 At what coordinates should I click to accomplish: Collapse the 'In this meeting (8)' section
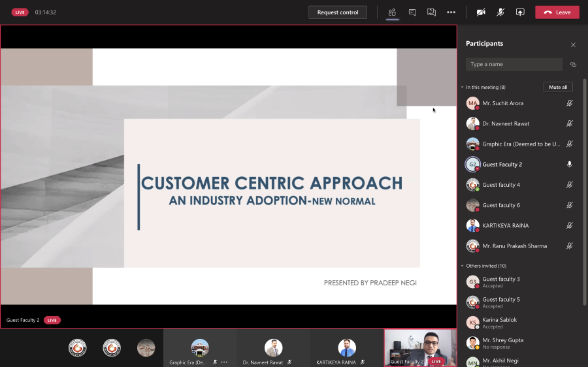click(x=462, y=87)
